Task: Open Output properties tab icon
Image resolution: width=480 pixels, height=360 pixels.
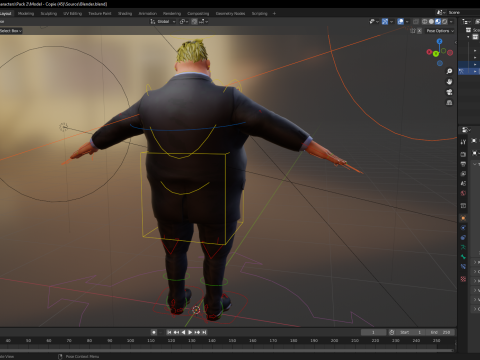Action: [463, 164]
